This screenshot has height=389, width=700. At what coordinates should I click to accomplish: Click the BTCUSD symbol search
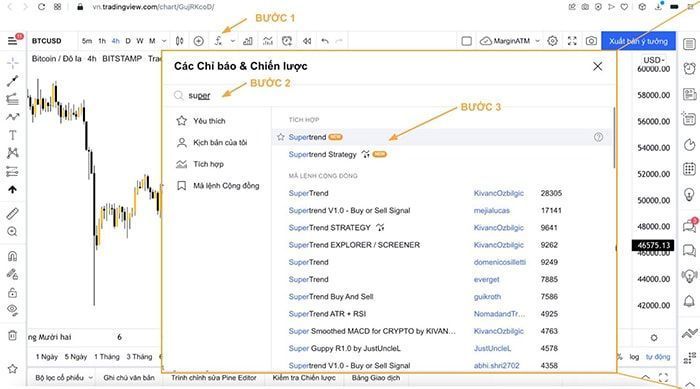46,41
